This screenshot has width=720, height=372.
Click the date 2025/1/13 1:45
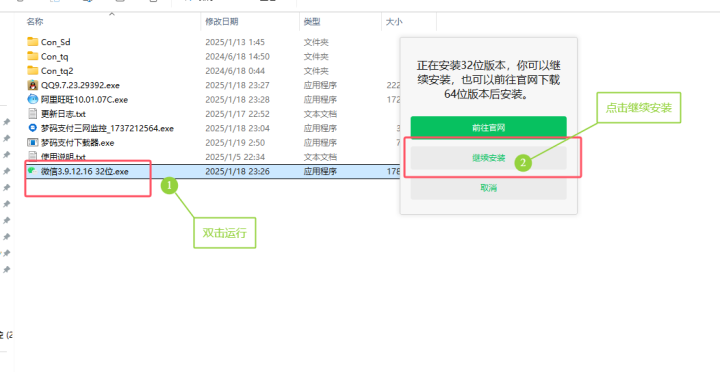point(235,42)
